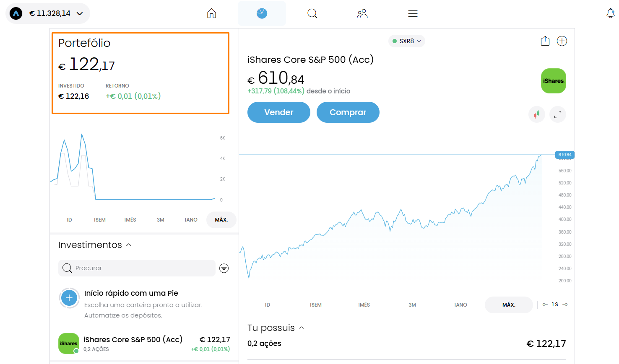
Task: Click the RETORNO +€ 0,01 value
Action: 133,96
